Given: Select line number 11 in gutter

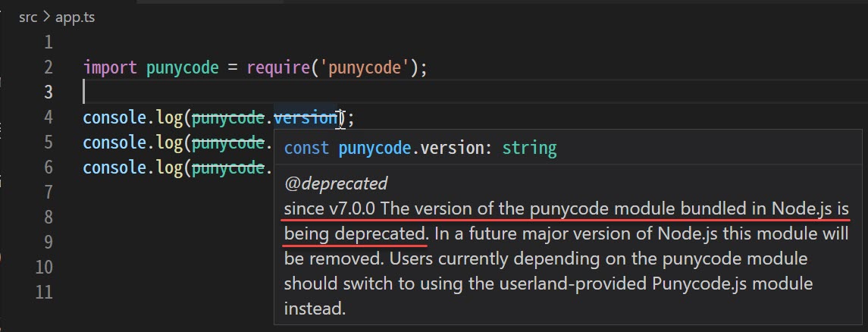Looking at the screenshot, I should click(44, 292).
